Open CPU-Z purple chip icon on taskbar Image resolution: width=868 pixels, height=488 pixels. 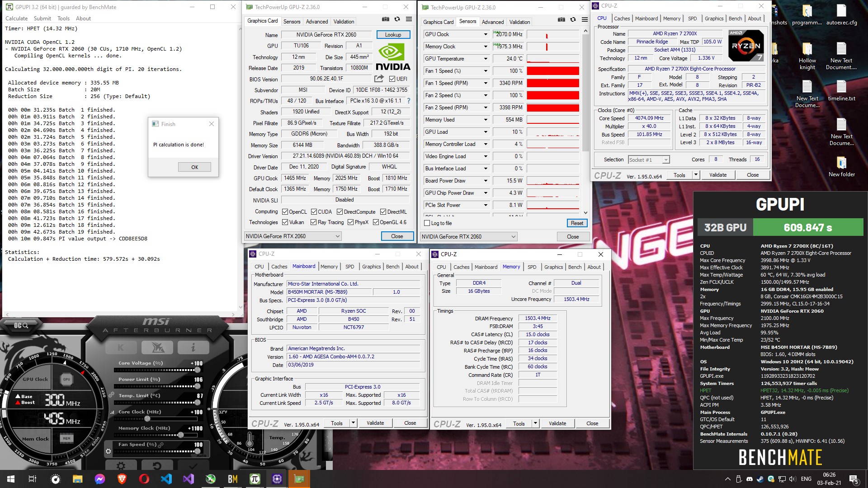tap(277, 479)
